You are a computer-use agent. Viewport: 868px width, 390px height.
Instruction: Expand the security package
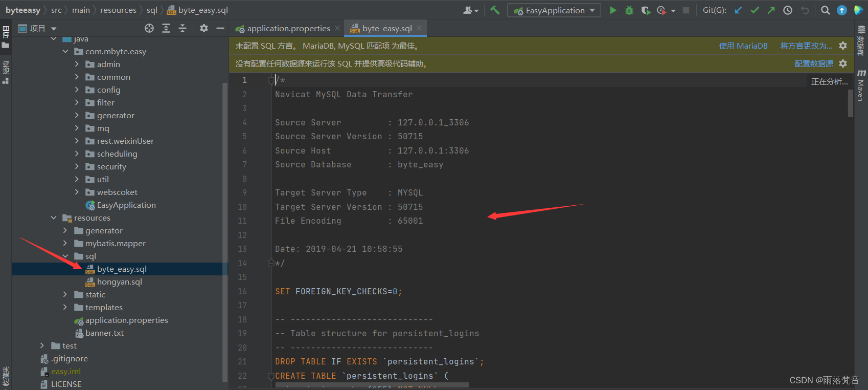tap(77, 166)
